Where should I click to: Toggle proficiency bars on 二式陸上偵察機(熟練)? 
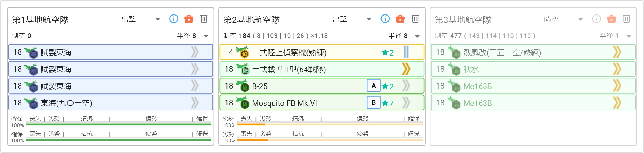click(406, 52)
